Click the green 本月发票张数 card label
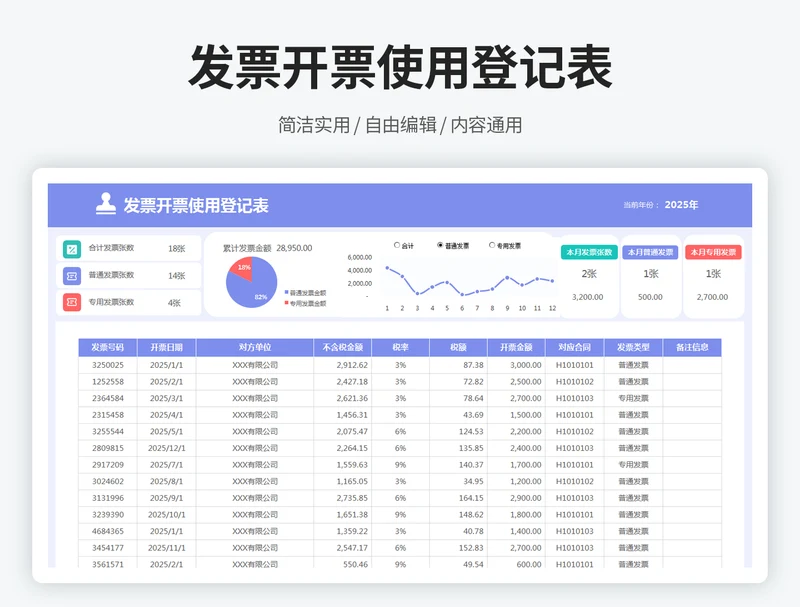Image resolution: width=800 pixels, height=607 pixels. click(x=589, y=252)
